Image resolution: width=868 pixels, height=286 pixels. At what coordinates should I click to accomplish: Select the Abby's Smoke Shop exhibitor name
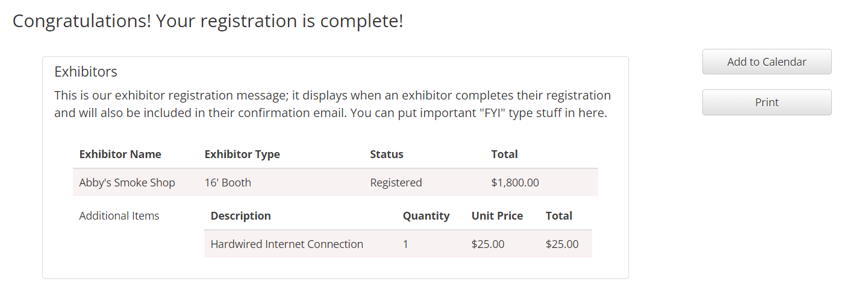127,182
